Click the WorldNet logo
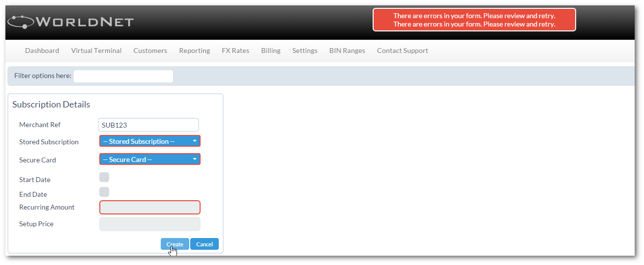Viewport: 644px width, 265px height. (70, 22)
